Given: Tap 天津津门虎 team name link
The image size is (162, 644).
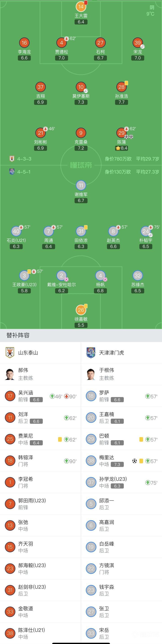Looking at the screenshot, I should tap(112, 353).
